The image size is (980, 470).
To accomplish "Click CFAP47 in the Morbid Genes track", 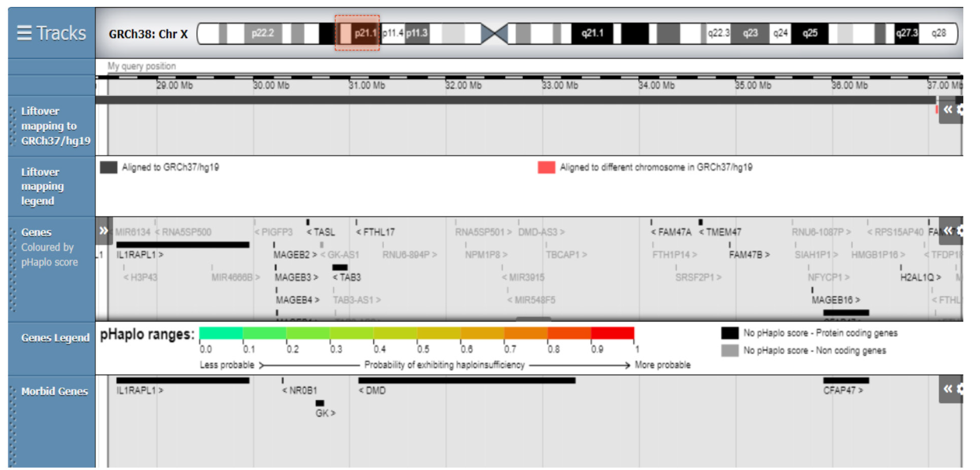I will (x=843, y=390).
